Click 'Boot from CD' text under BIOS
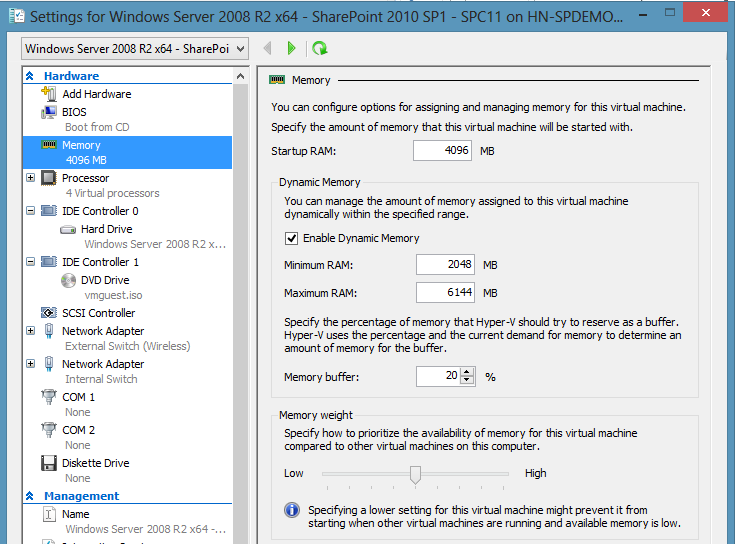 [97, 127]
